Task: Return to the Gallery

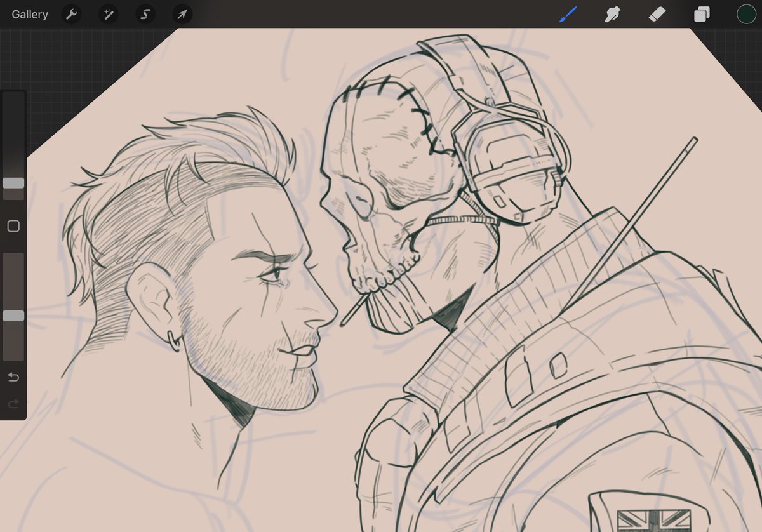Action: point(30,14)
